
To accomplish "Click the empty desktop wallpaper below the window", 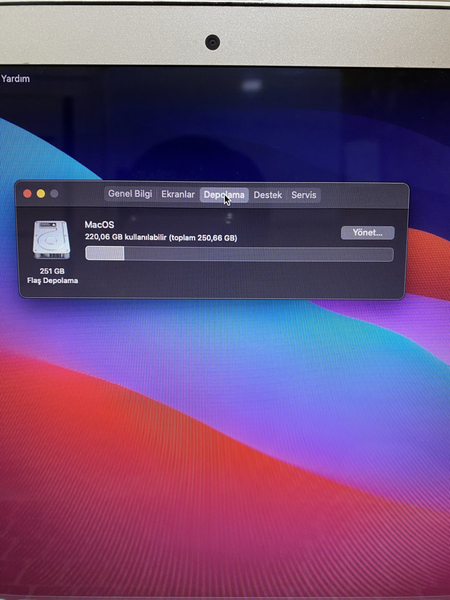I will [225, 421].
